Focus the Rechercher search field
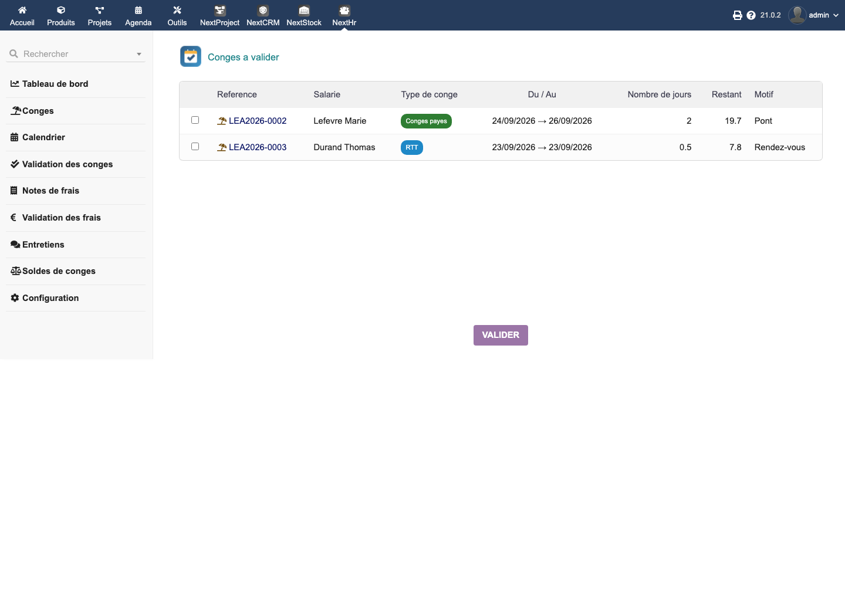The image size is (845, 616). coord(76,54)
